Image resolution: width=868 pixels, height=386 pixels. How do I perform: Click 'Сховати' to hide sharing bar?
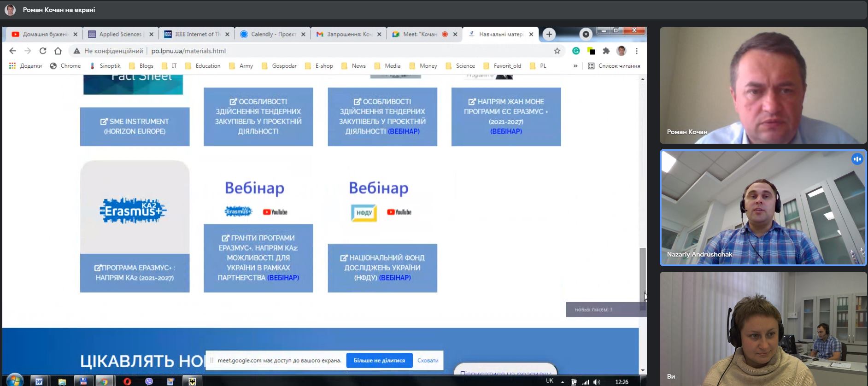click(428, 360)
